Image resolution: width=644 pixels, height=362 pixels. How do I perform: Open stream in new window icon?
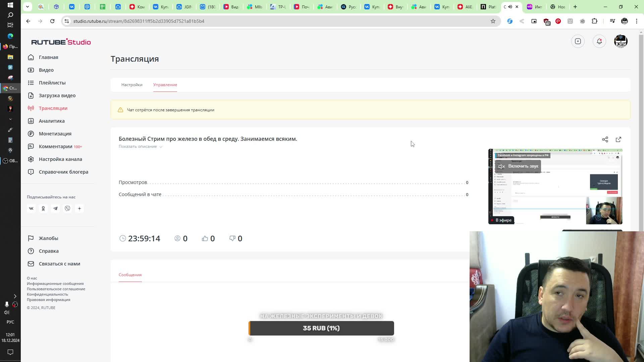[x=618, y=139]
